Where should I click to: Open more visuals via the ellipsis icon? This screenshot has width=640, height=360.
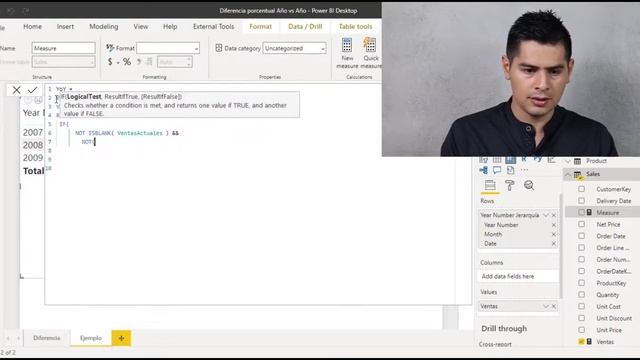click(524, 170)
